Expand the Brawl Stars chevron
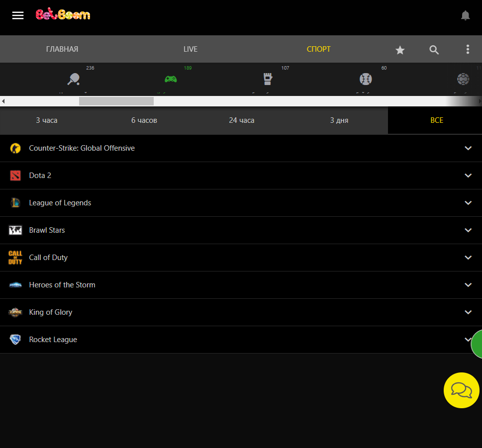This screenshot has height=448, width=482. 468,230
